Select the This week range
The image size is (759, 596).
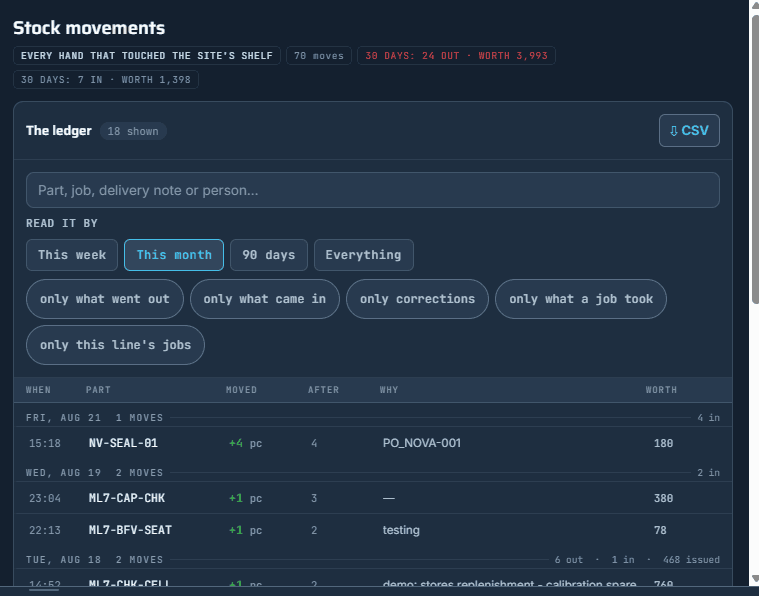tap(72, 255)
